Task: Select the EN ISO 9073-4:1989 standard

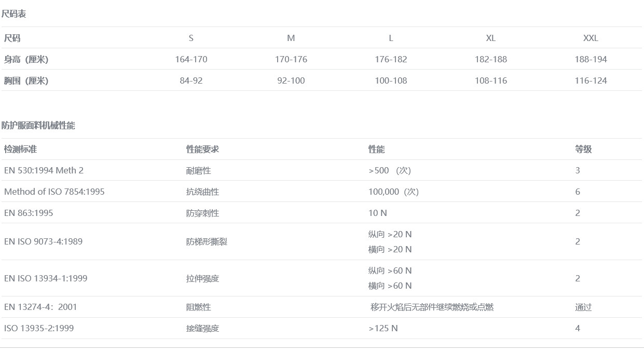Action: (43, 241)
